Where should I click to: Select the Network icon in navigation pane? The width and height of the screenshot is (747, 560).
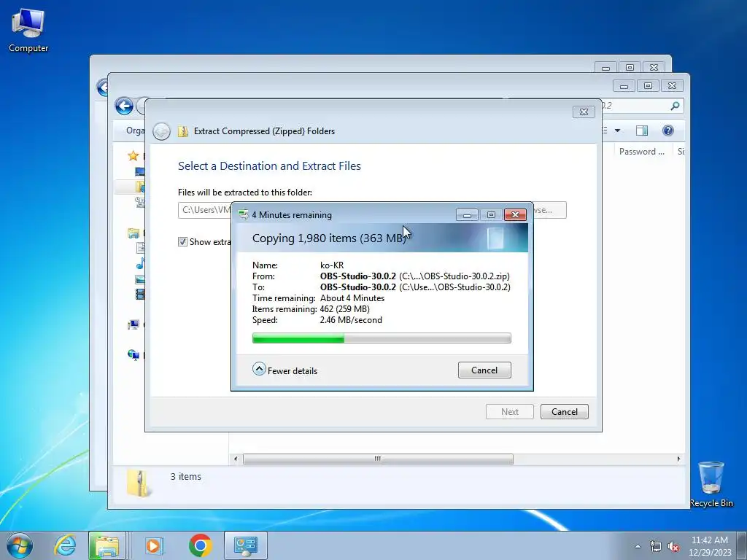click(x=133, y=355)
